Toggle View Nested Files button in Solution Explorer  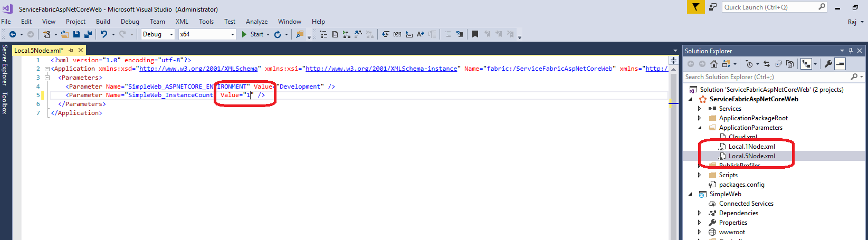coord(806,64)
